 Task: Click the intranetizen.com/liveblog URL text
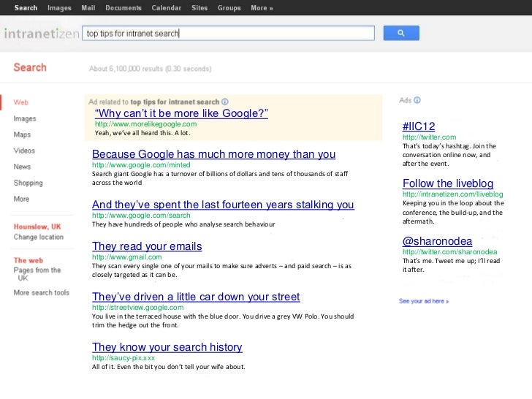[452, 194]
